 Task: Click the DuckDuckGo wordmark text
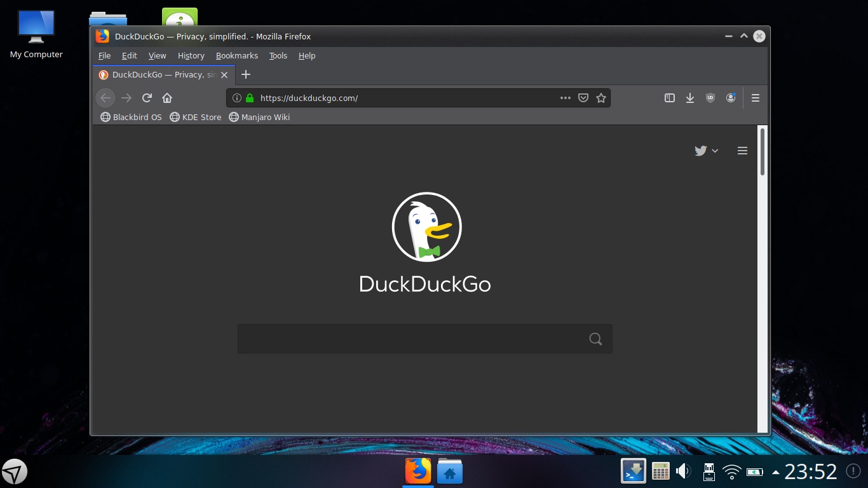tap(425, 283)
